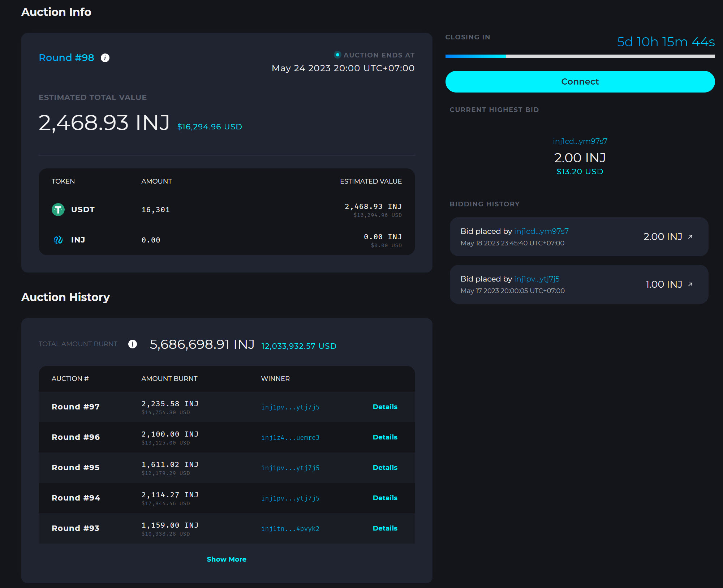Open Details for Round #93
This screenshot has width=723, height=588.
click(x=385, y=528)
